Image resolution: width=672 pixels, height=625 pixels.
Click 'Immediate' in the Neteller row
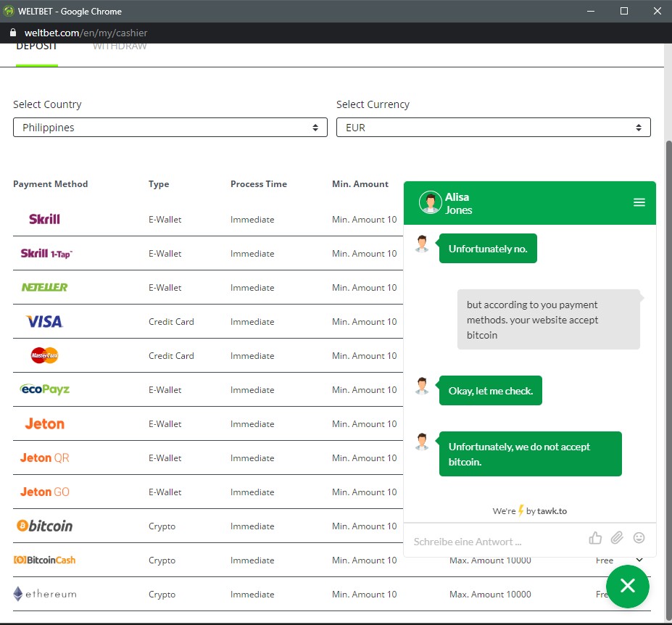(x=252, y=288)
